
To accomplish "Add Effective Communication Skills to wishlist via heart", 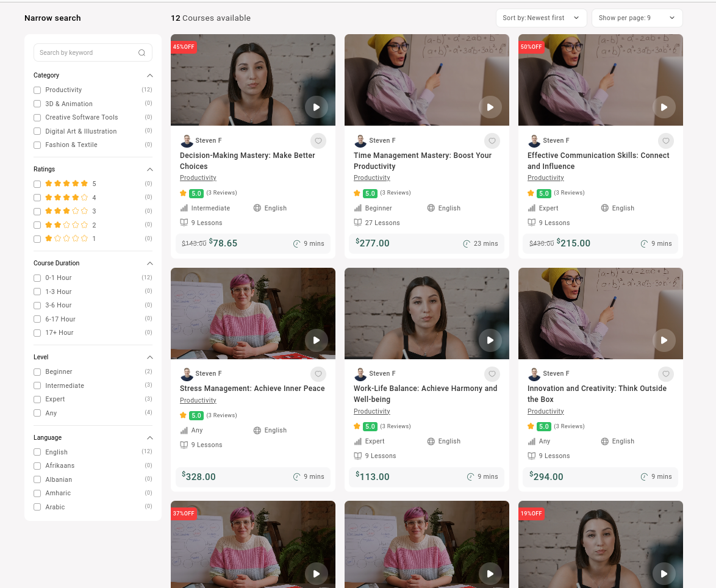I will coord(665,141).
